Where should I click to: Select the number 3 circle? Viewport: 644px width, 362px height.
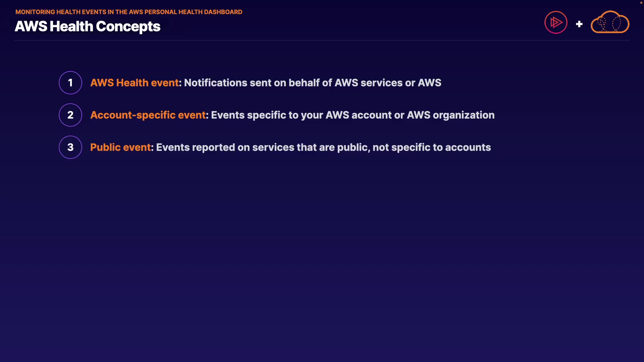(x=70, y=147)
